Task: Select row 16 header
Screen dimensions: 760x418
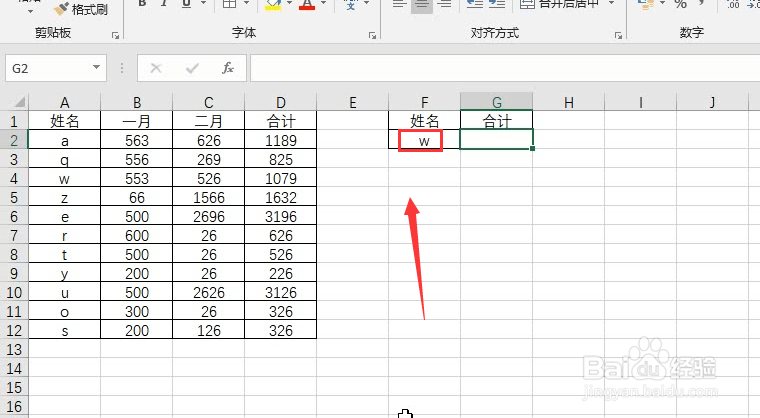Action: (14, 406)
